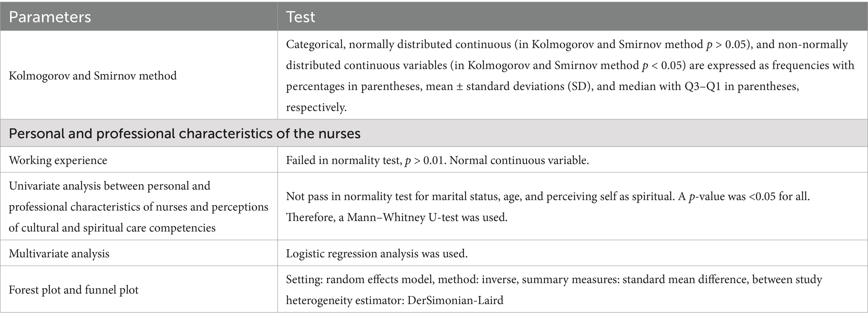The width and height of the screenshot is (868, 320).
Task: Select the Univariate analysis parameter cell
Action: click(138, 207)
